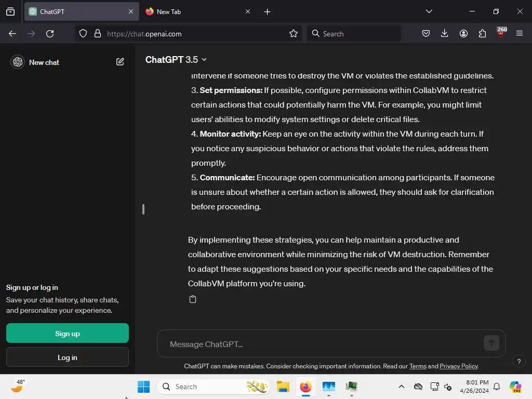Viewport: 532px width, 399px height.
Task: Click the new chat compose icon
Action: pyautogui.click(x=120, y=62)
